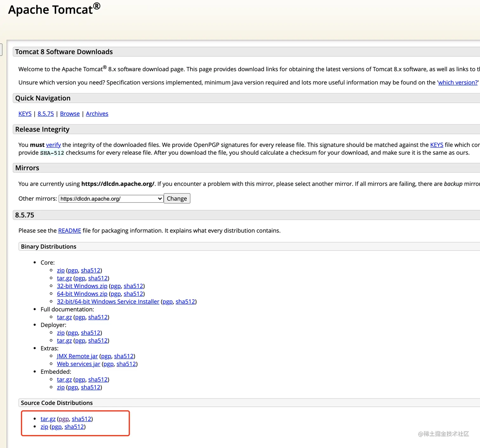Image resolution: width=480 pixels, height=448 pixels.
Task: Open pgp signature for Core zip
Action: (73, 271)
